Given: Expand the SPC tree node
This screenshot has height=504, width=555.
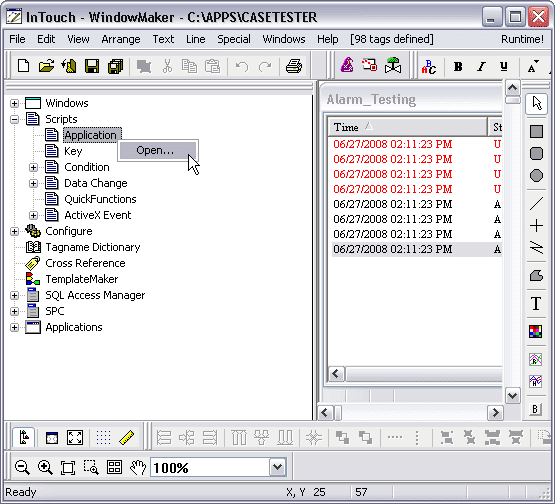Looking at the screenshot, I should click(x=15, y=311).
